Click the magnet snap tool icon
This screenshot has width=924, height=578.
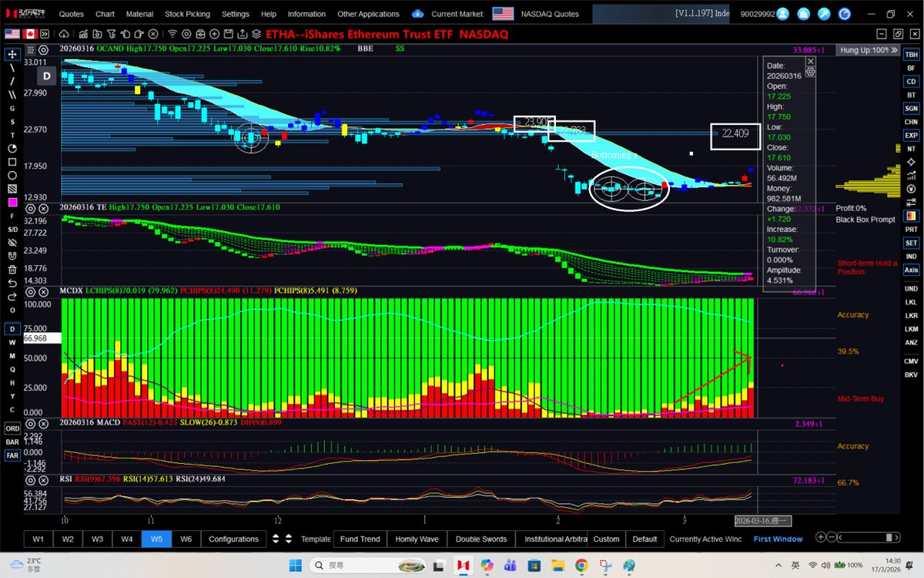(12, 256)
